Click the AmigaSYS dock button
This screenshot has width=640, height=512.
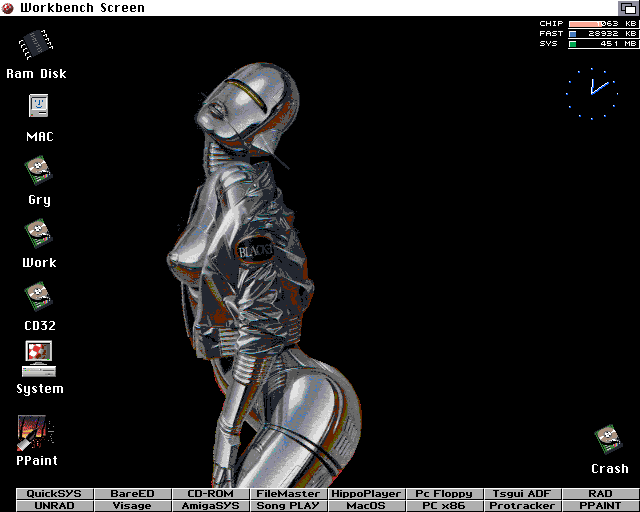(x=211, y=505)
